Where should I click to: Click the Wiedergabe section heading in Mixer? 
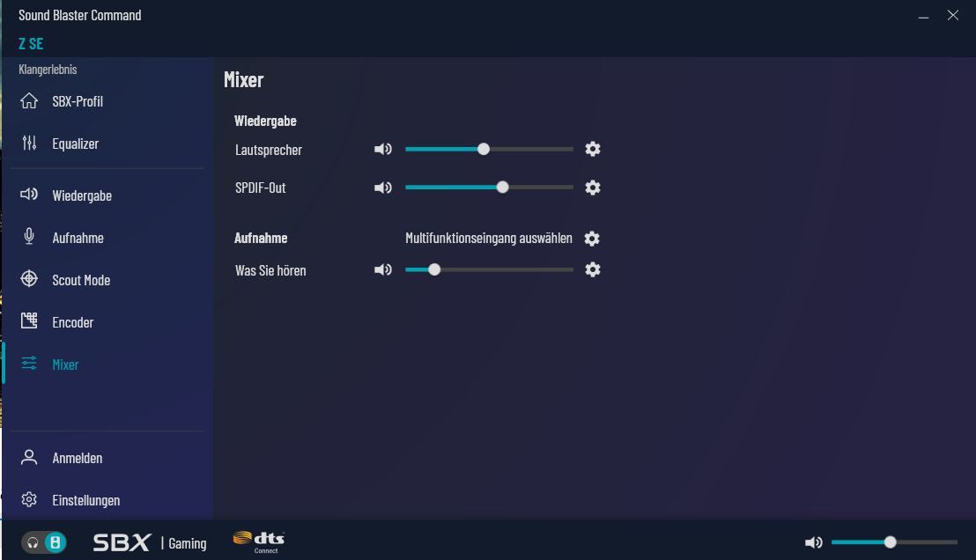265,121
